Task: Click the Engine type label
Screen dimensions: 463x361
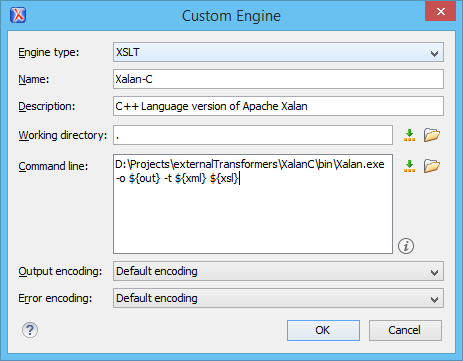Action: point(49,52)
